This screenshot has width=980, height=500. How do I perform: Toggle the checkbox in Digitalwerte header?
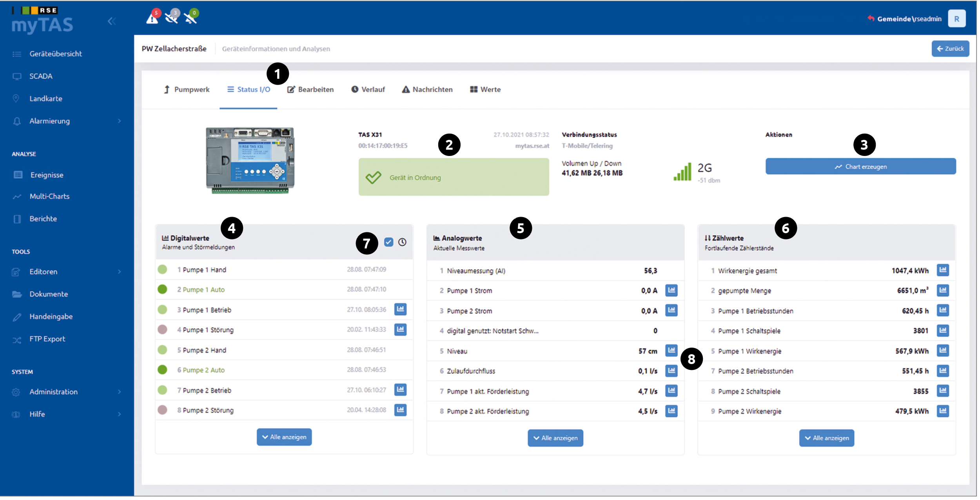[388, 243]
